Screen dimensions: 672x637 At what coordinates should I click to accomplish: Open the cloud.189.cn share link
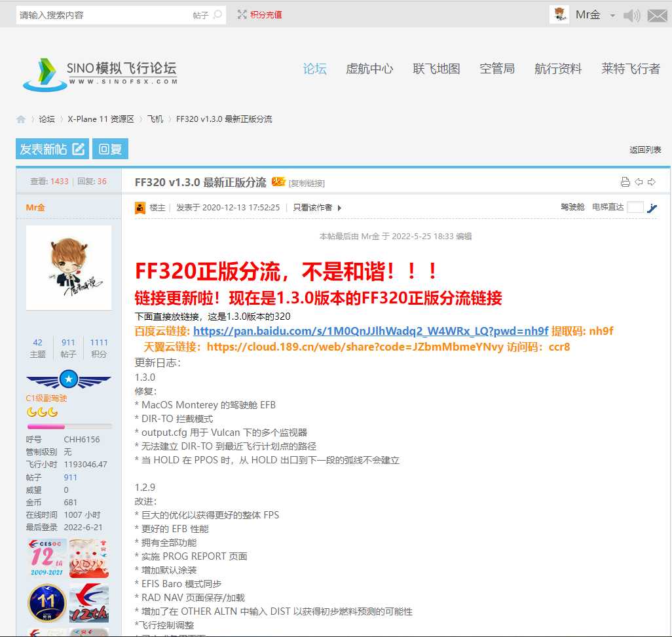coord(355,347)
